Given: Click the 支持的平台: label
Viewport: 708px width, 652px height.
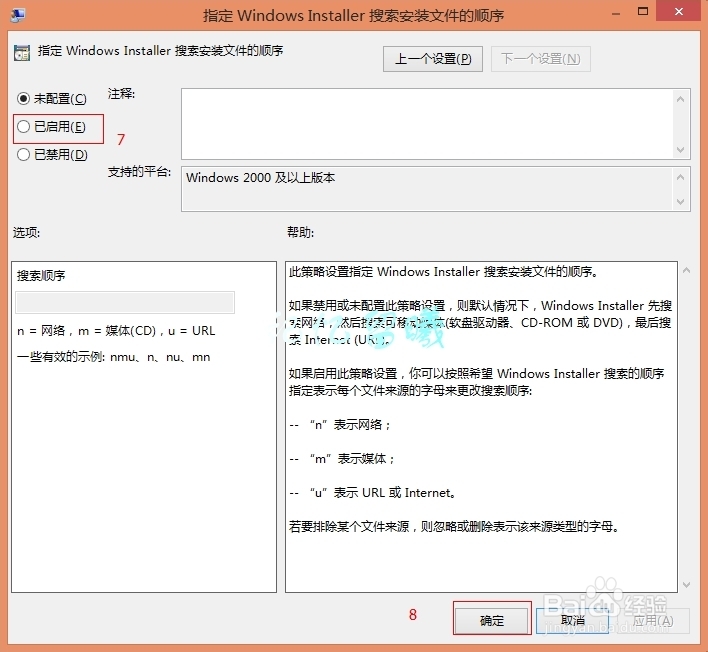Looking at the screenshot, I should pyautogui.click(x=140, y=172).
